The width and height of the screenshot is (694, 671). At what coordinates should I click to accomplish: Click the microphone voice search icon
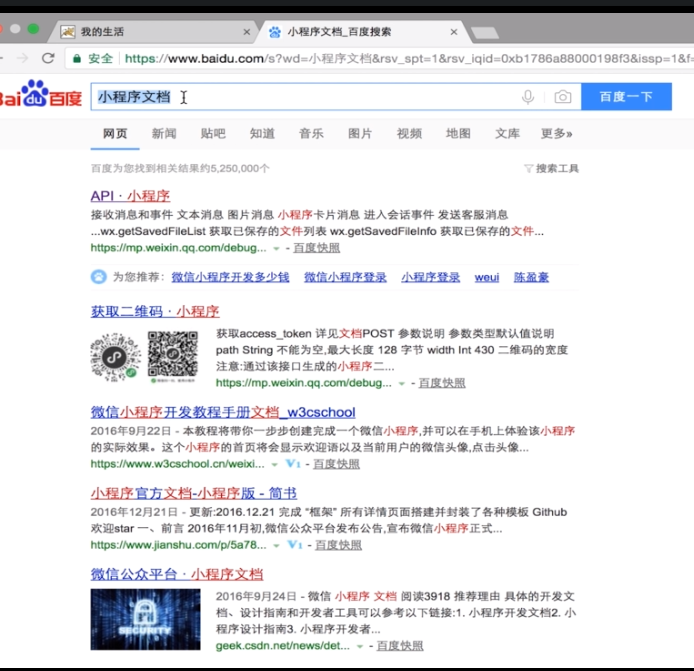[x=528, y=97]
